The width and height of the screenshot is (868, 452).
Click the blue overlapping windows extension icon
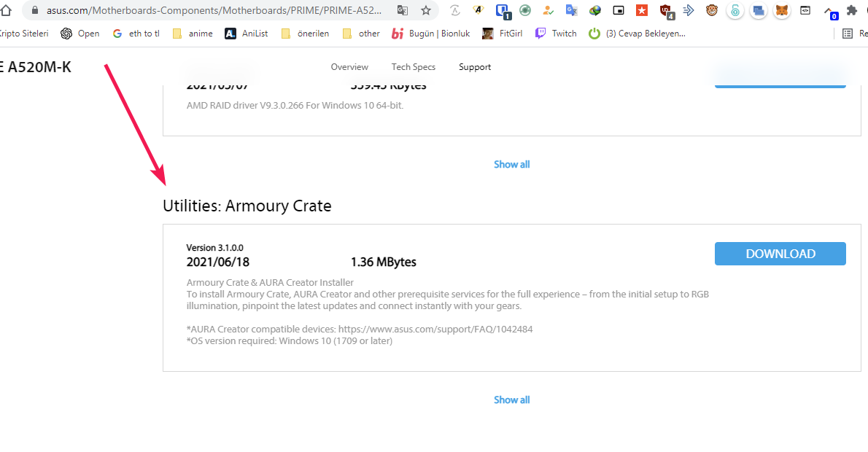pos(759,10)
